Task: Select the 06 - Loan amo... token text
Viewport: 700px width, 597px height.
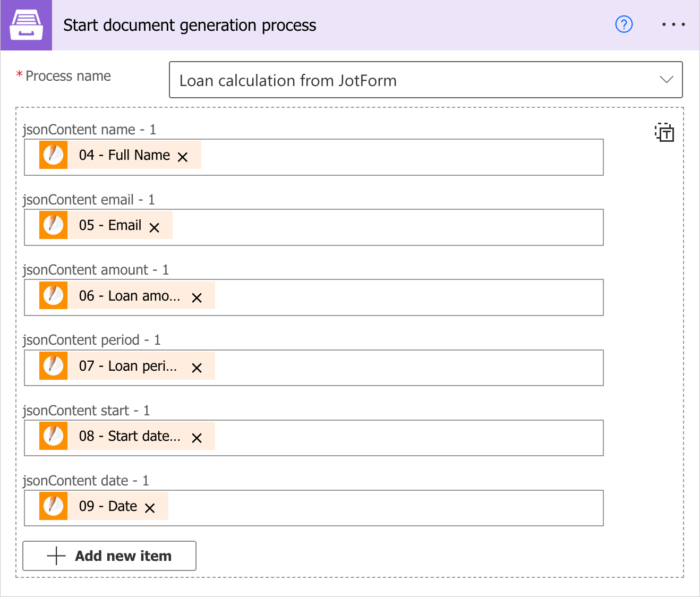Action: coord(130,296)
